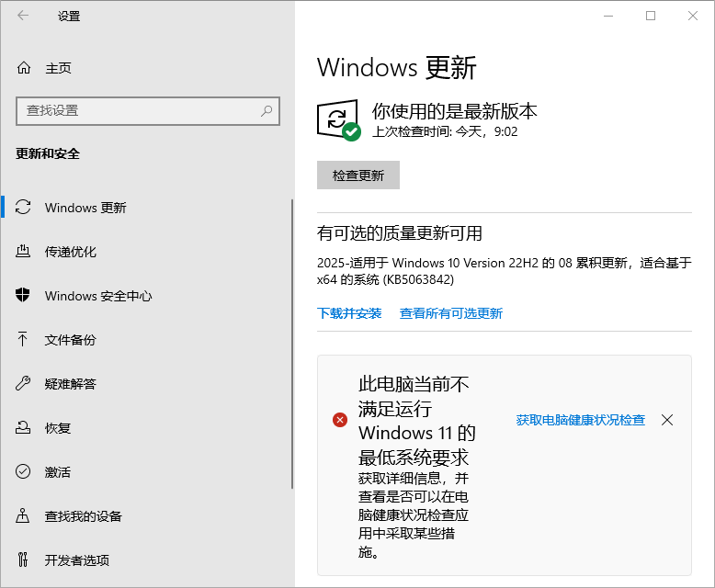Click 查看所有可选更新 link
Viewport: 715px width, 588px height.
[x=451, y=313]
